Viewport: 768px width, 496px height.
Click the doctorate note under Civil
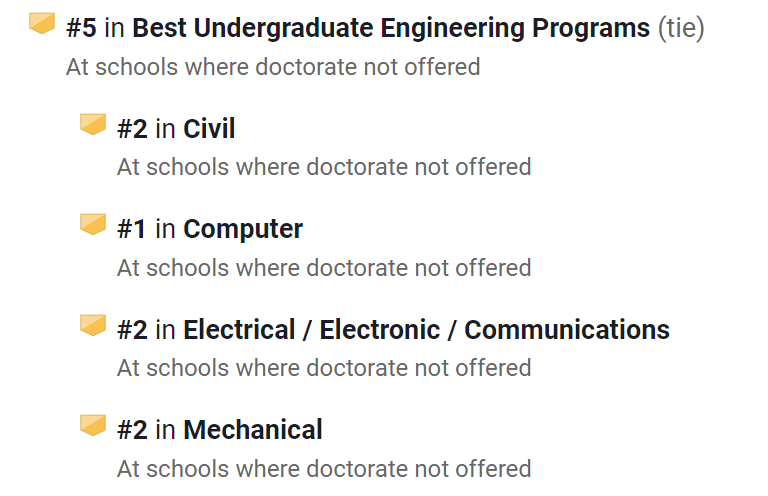coord(324,167)
